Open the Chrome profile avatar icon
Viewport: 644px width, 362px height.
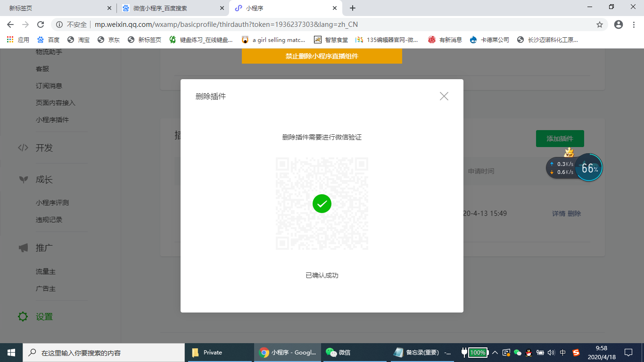(619, 25)
